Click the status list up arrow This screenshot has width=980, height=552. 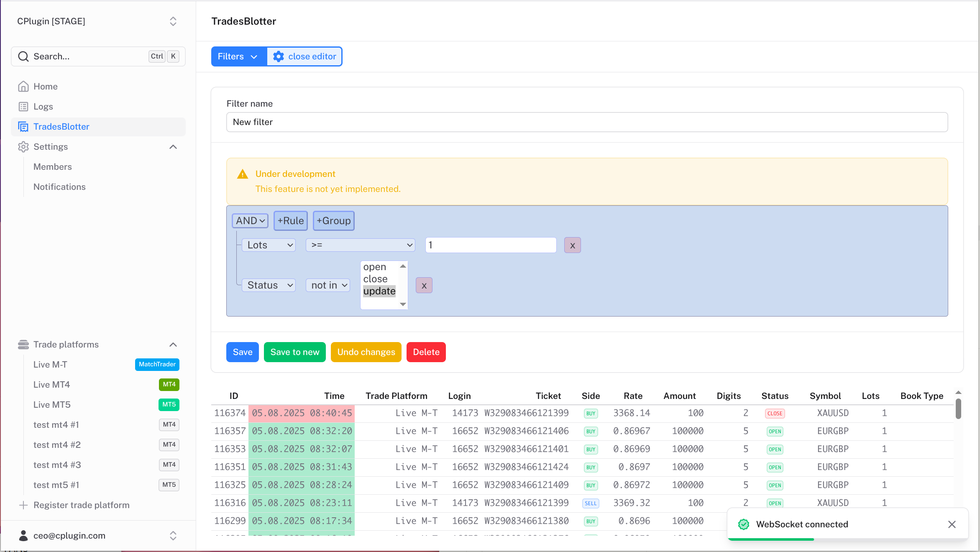(x=403, y=266)
